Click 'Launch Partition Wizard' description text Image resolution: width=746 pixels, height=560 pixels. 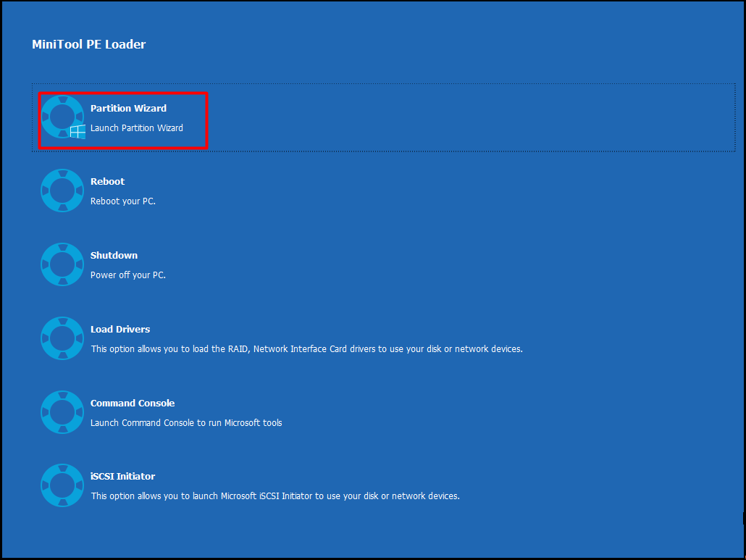click(x=137, y=128)
